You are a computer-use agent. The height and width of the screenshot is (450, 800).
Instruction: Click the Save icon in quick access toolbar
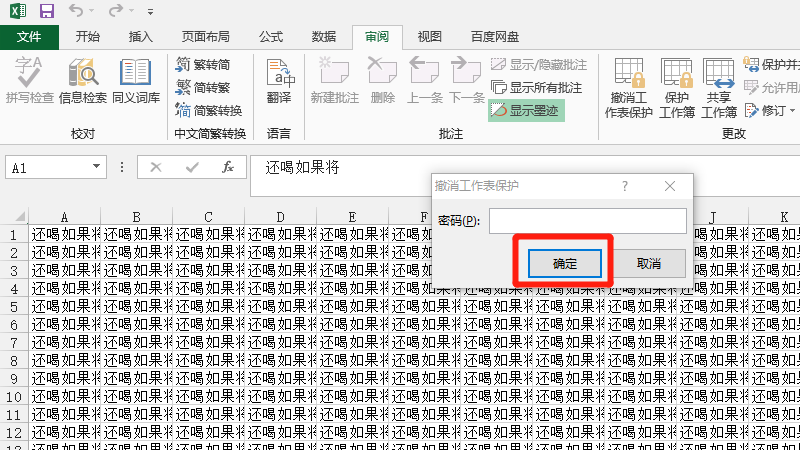coord(46,12)
